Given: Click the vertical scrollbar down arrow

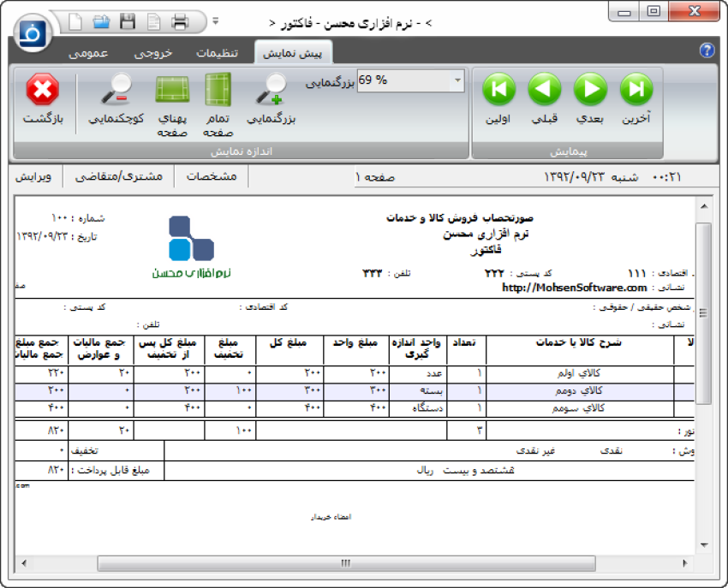Looking at the screenshot, I should click(x=704, y=545).
